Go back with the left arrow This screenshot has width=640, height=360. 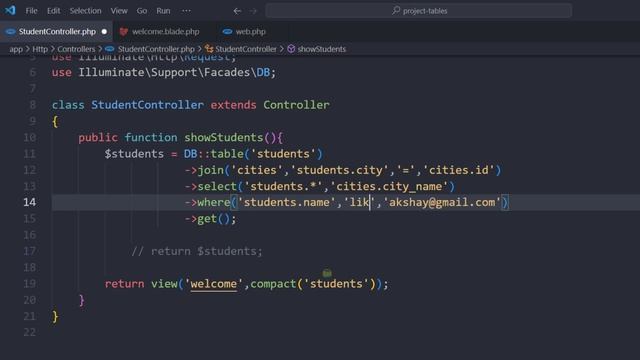[237, 11]
